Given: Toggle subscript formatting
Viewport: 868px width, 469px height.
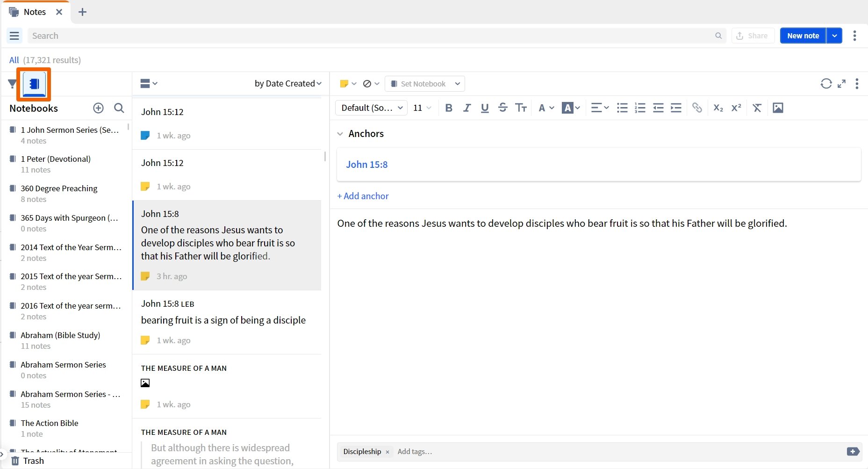Looking at the screenshot, I should tap(718, 108).
